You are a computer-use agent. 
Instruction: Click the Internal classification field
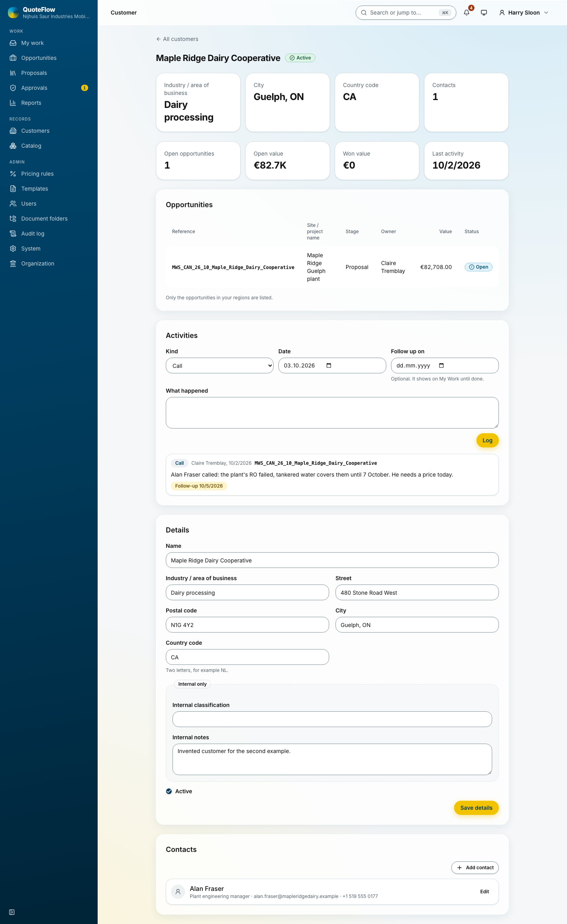click(332, 719)
